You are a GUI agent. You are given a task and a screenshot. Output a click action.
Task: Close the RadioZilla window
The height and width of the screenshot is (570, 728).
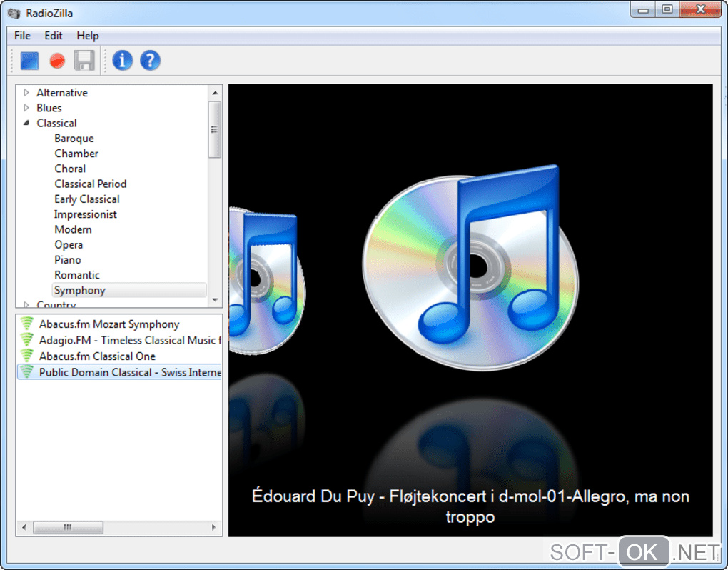(701, 9)
